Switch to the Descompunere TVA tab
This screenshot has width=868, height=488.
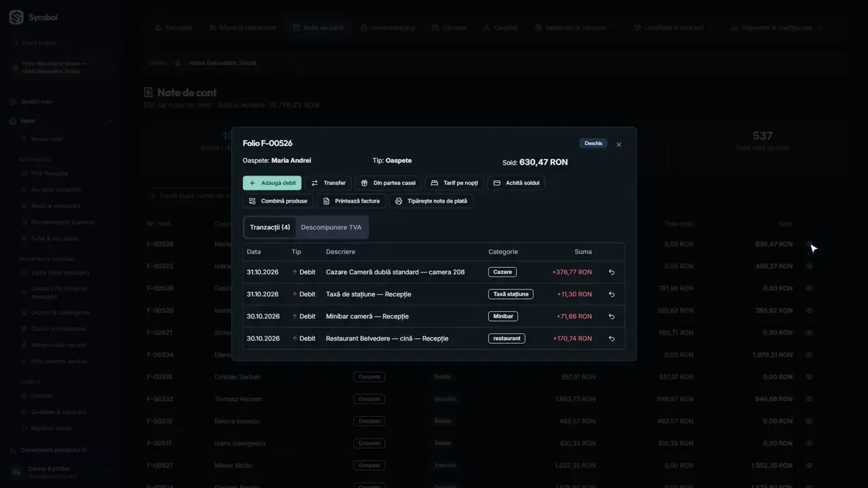tap(331, 227)
